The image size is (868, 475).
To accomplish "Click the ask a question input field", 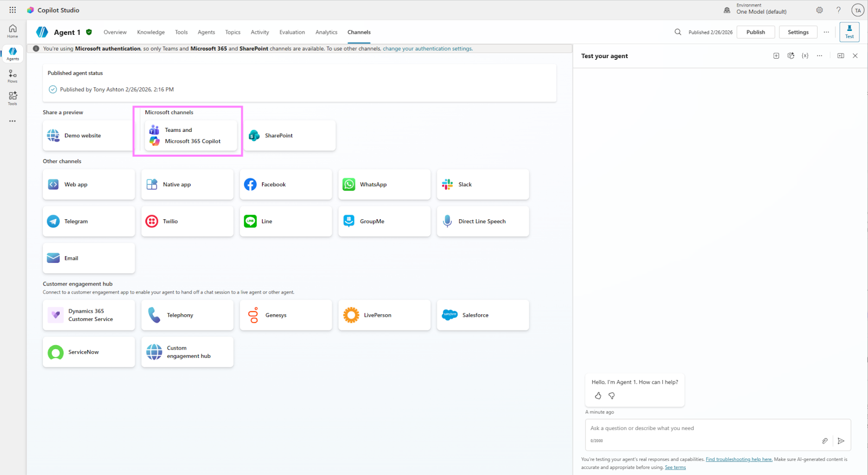I will [x=705, y=428].
